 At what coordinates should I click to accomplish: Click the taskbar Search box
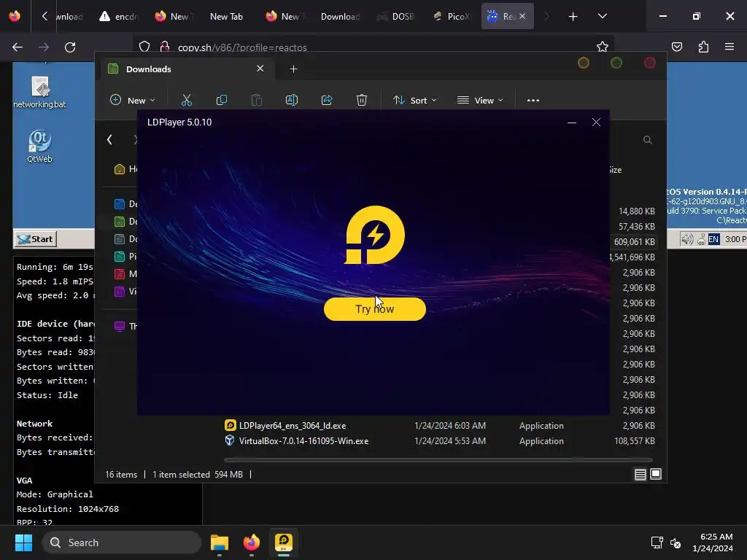122,542
